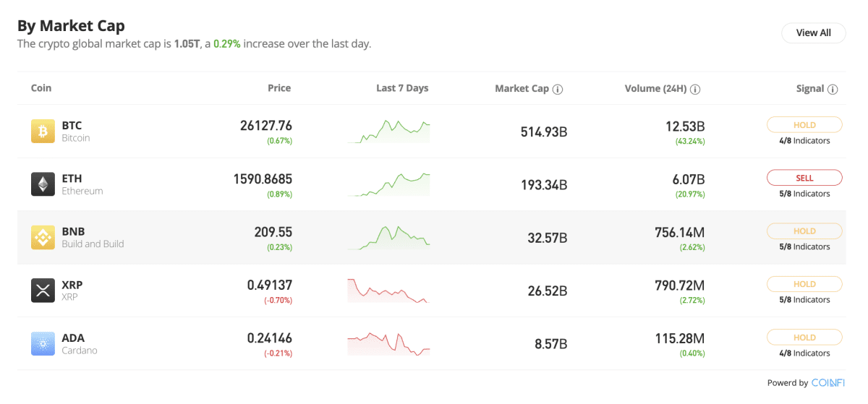Click the market cap value 32.57B
Screen dimensions: 868x404
pyautogui.click(x=548, y=238)
